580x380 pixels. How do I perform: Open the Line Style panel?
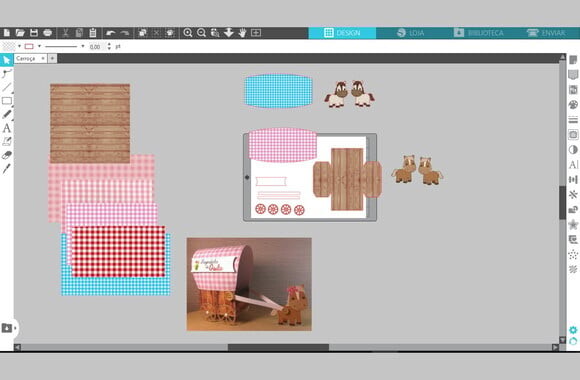coord(573,120)
